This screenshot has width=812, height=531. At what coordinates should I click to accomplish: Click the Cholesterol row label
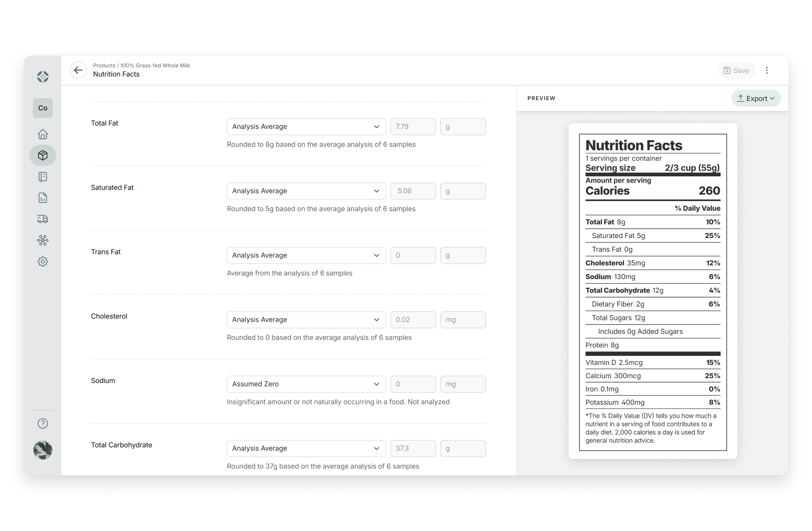pyautogui.click(x=109, y=316)
